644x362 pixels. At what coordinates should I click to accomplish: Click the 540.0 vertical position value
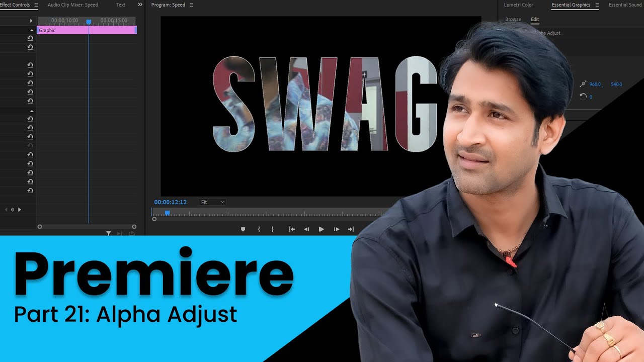(616, 84)
